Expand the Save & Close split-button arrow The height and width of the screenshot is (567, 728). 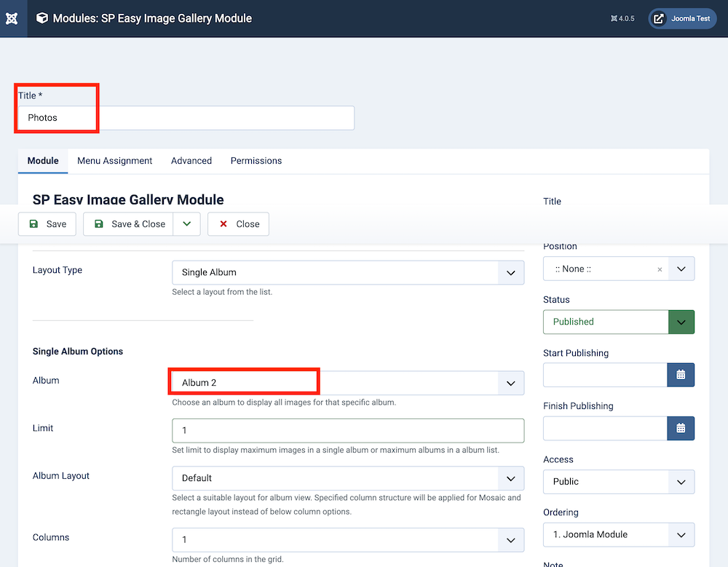point(186,224)
